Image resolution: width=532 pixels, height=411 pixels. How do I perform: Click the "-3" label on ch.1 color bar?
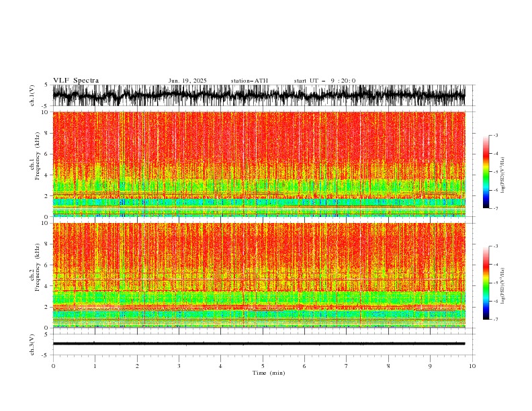point(495,135)
